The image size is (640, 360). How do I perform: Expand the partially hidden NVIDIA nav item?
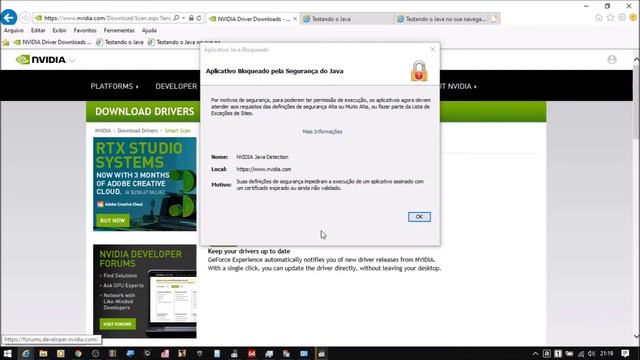pyautogui.click(x=458, y=86)
